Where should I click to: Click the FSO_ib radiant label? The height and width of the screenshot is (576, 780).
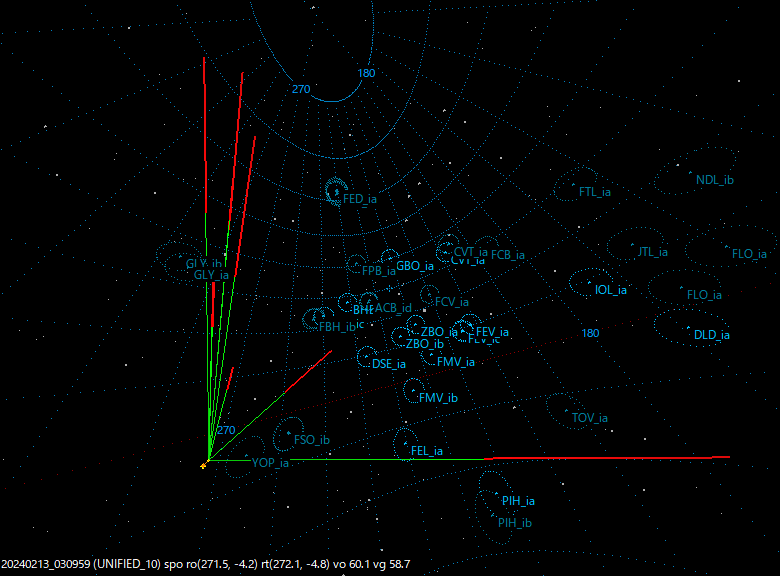tap(311, 440)
